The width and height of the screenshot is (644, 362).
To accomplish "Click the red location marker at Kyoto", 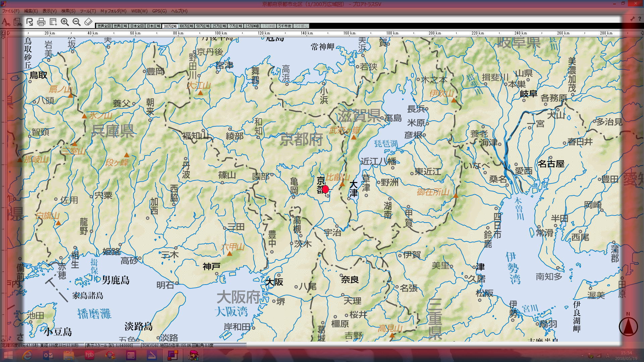I will pyautogui.click(x=325, y=189).
